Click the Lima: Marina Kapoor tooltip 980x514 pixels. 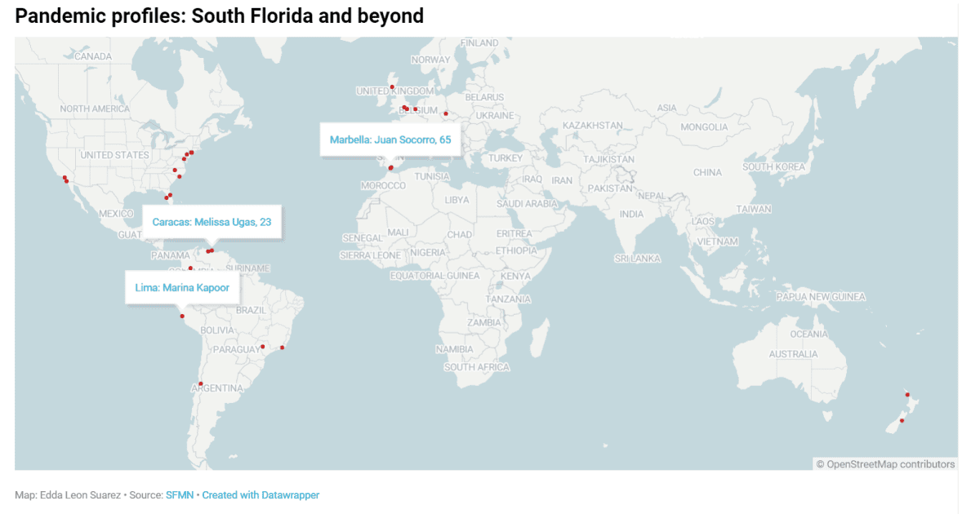[x=184, y=287]
